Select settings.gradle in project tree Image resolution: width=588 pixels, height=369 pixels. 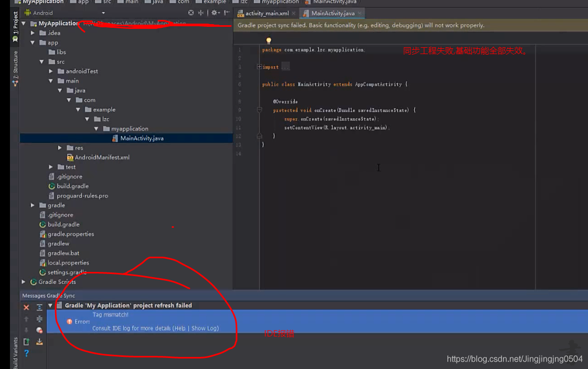coord(67,272)
